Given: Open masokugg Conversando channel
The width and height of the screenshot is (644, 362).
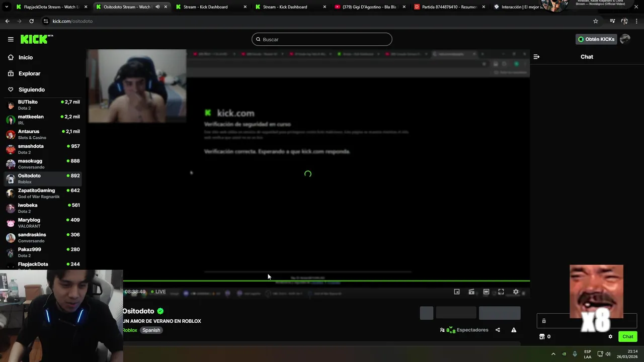Looking at the screenshot, I should pos(44,163).
